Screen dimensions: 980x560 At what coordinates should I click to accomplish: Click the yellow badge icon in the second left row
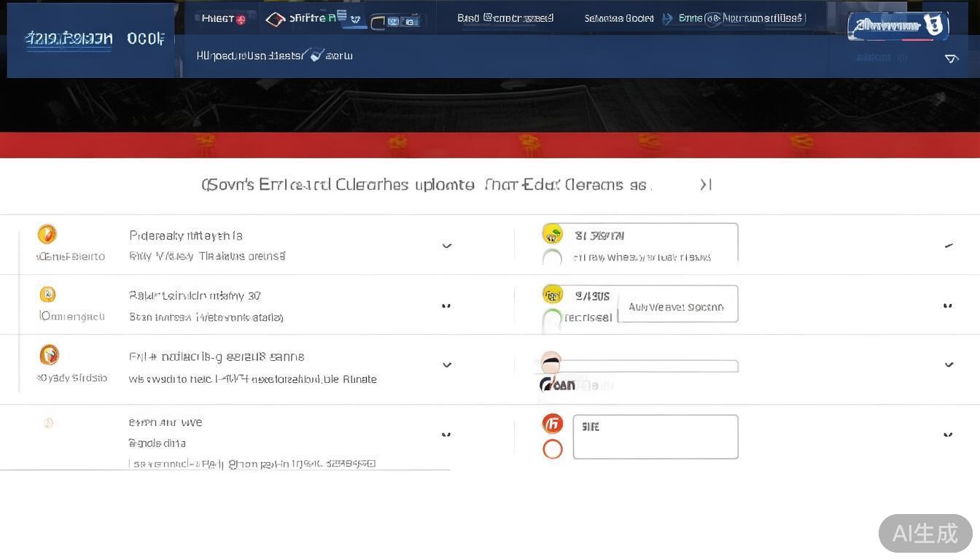(x=47, y=295)
